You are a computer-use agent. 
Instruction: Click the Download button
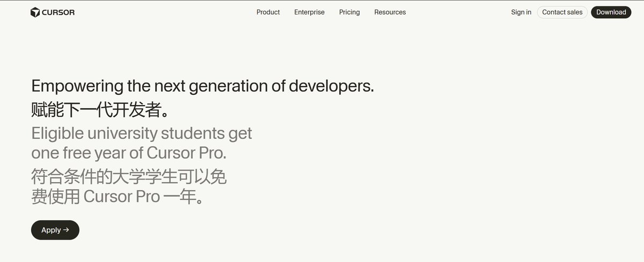tap(611, 12)
